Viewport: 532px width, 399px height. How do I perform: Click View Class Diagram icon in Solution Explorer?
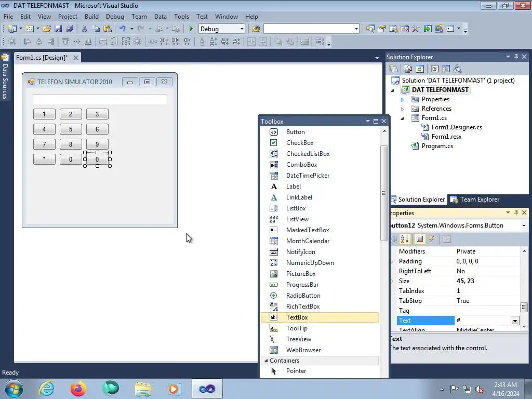pyautogui.click(x=458, y=69)
